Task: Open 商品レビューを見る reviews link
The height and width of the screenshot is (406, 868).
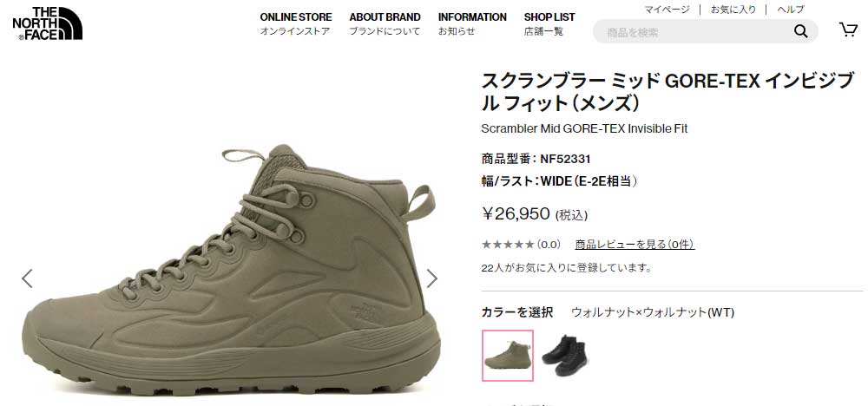Action: (x=635, y=245)
